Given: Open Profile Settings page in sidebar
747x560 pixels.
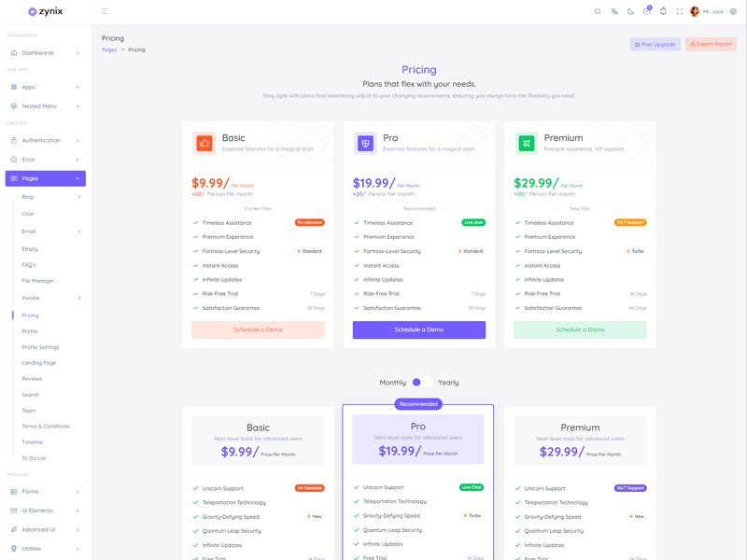Looking at the screenshot, I should 40,347.
